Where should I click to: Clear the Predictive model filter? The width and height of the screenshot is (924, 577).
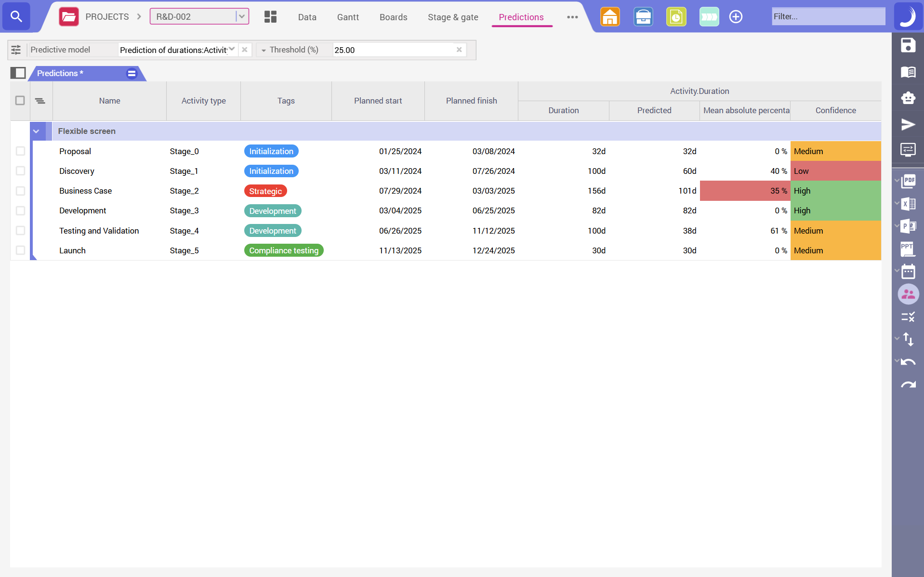pyautogui.click(x=245, y=50)
